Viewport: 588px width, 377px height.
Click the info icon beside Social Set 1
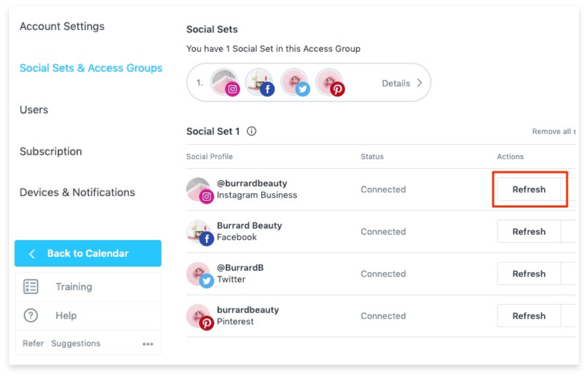click(251, 131)
